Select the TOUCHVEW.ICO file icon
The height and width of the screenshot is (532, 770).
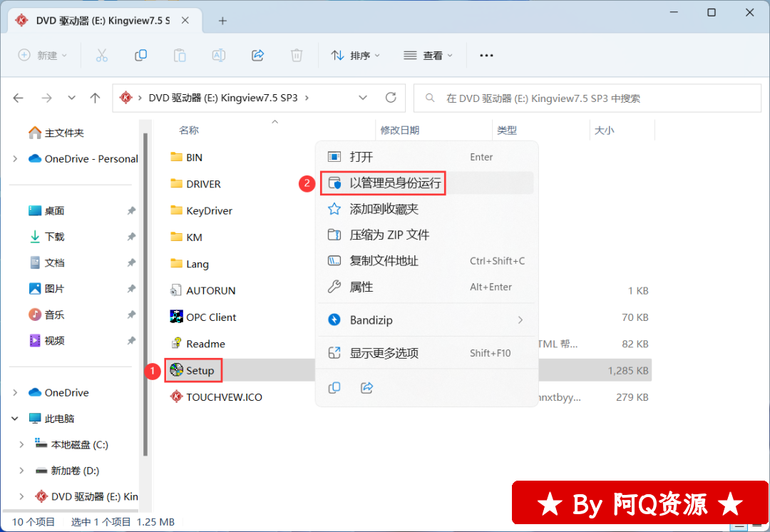(x=176, y=397)
